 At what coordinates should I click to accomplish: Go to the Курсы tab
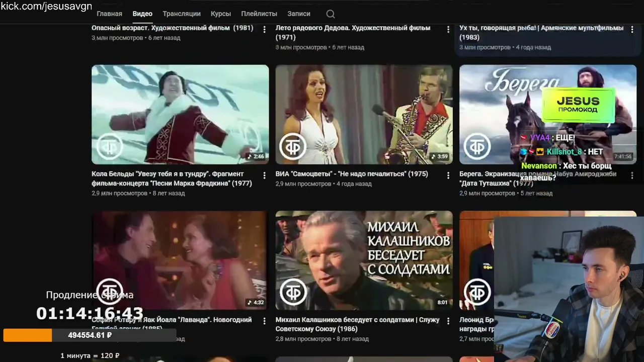[x=221, y=14]
